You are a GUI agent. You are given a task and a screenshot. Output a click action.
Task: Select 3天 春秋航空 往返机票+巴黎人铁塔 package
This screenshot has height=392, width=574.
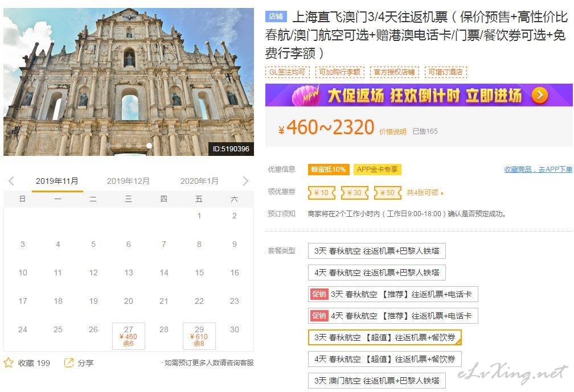click(x=377, y=251)
